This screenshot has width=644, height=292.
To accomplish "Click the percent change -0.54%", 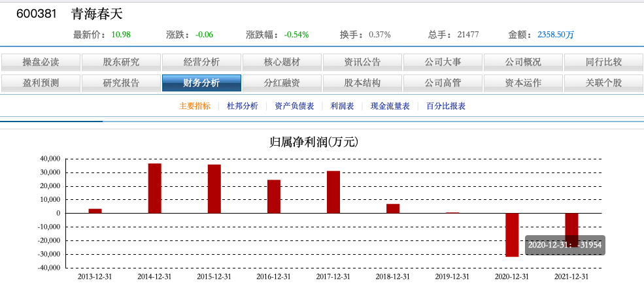I will 297,35.
